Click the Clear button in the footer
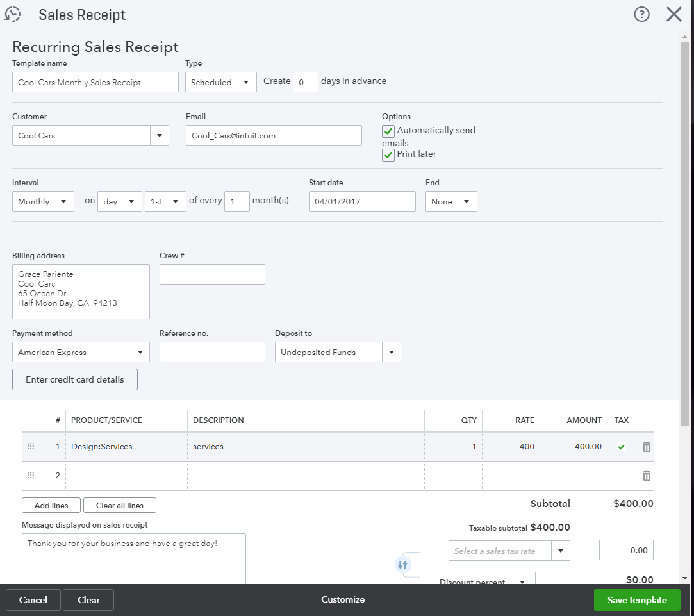The width and height of the screenshot is (694, 616). click(x=88, y=600)
